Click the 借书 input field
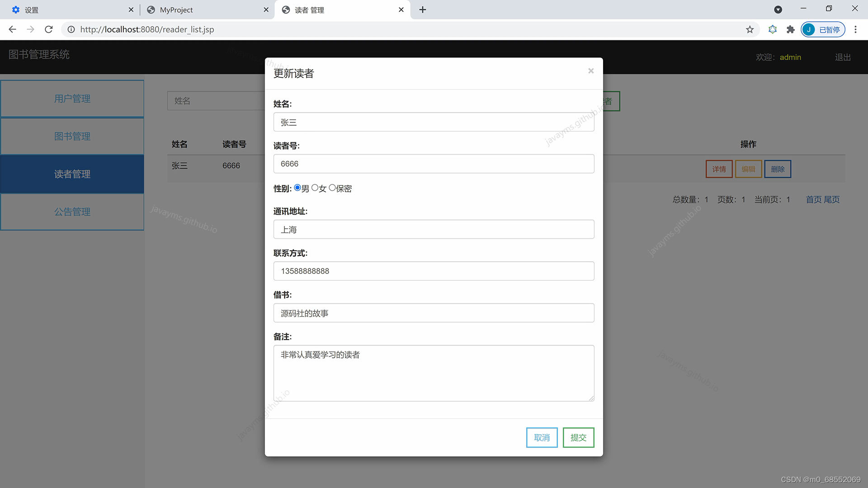This screenshot has width=868, height=488. point(434,313)
